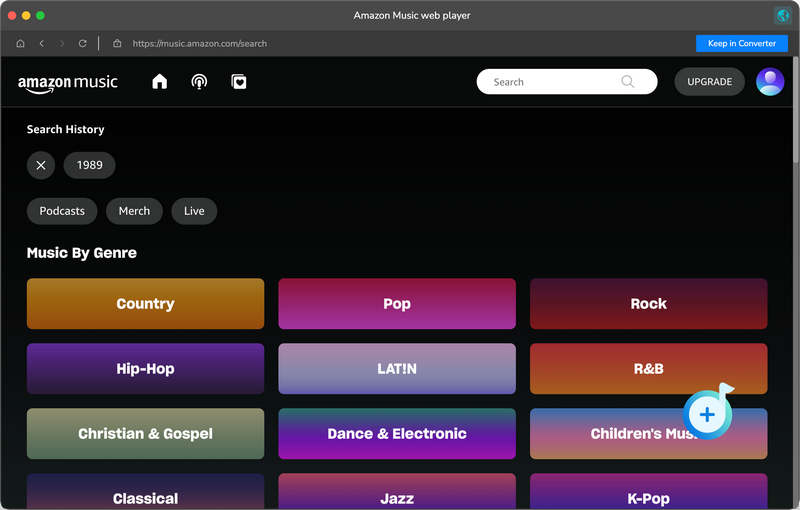Open the Rock genre tile
Viewport: 800px width, 510px height.
648,303
